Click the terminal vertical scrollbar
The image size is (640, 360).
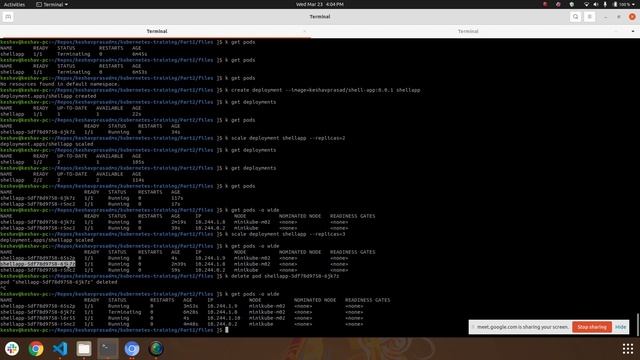coord(638,324)
